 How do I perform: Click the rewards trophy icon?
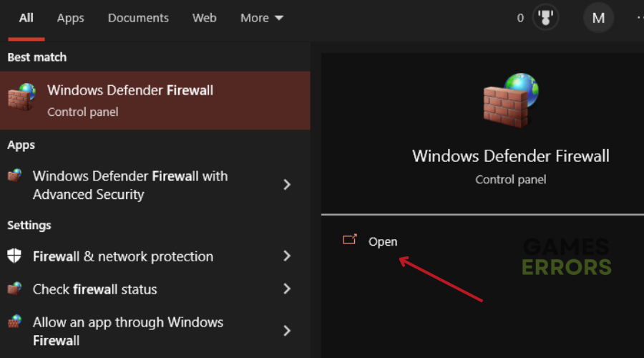(545, 18)
